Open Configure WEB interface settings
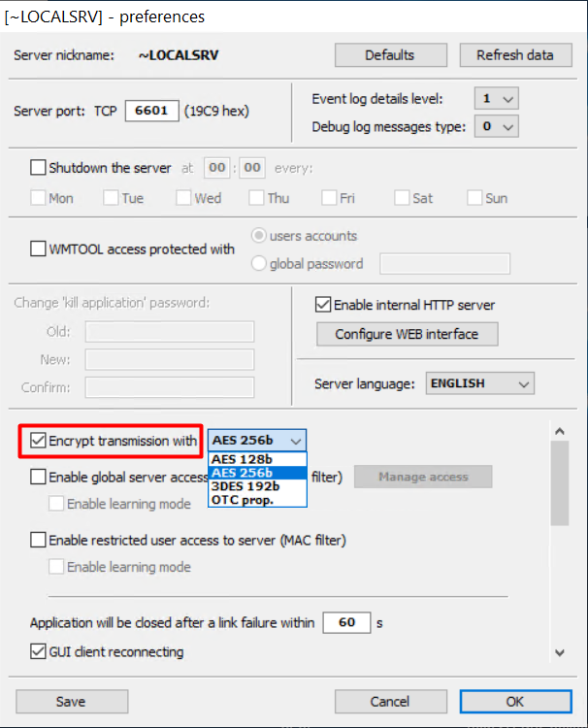Viewport: 588px width, 728px height. (407, 334)
